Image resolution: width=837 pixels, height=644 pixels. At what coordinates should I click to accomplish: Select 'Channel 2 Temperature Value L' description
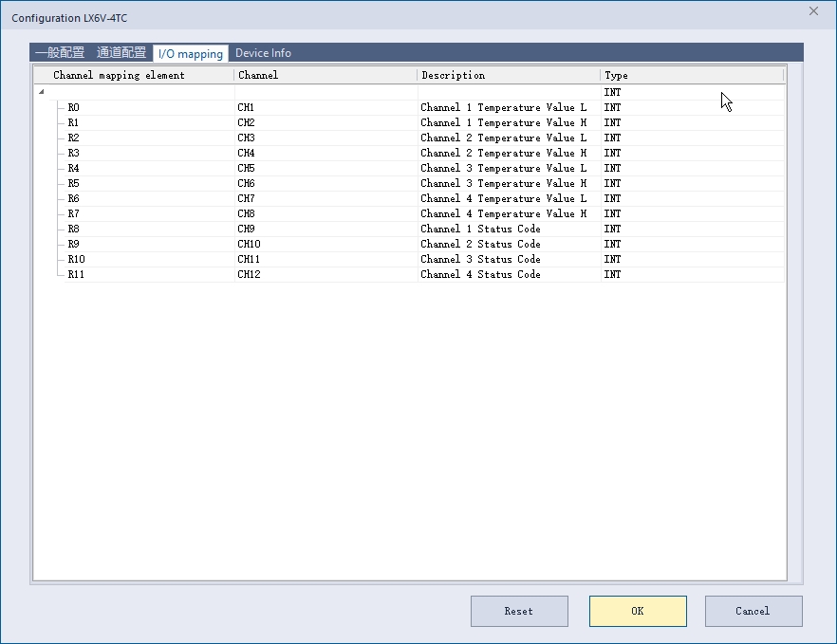(503, 138)
